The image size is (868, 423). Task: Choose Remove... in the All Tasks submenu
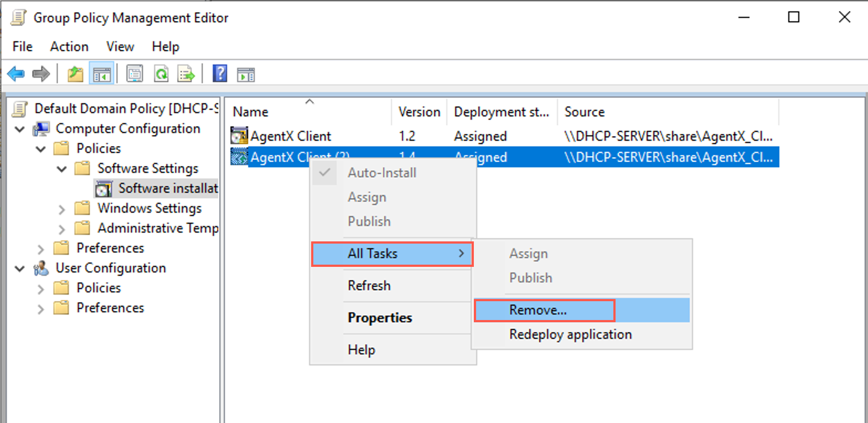tap(538, 310)
